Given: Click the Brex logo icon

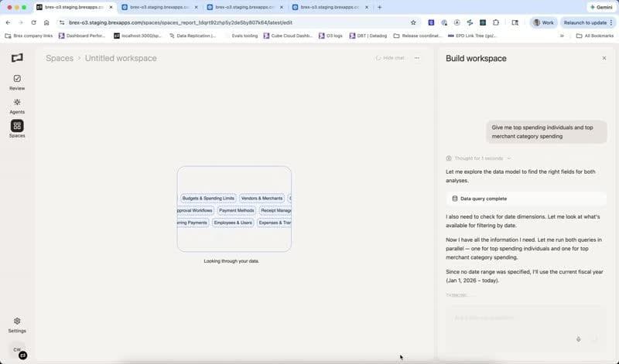Looking at the screenshot, I should click(17, 58).
